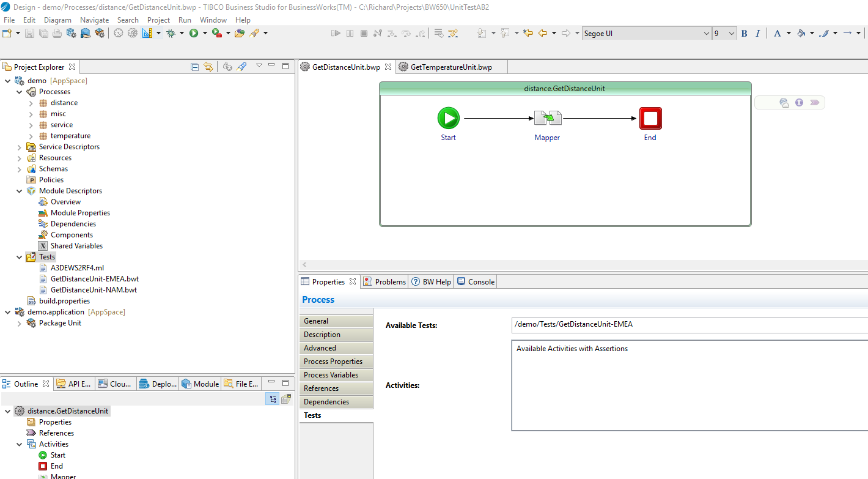
Task: Switch to the Console tab
Action: click(476, 281)
